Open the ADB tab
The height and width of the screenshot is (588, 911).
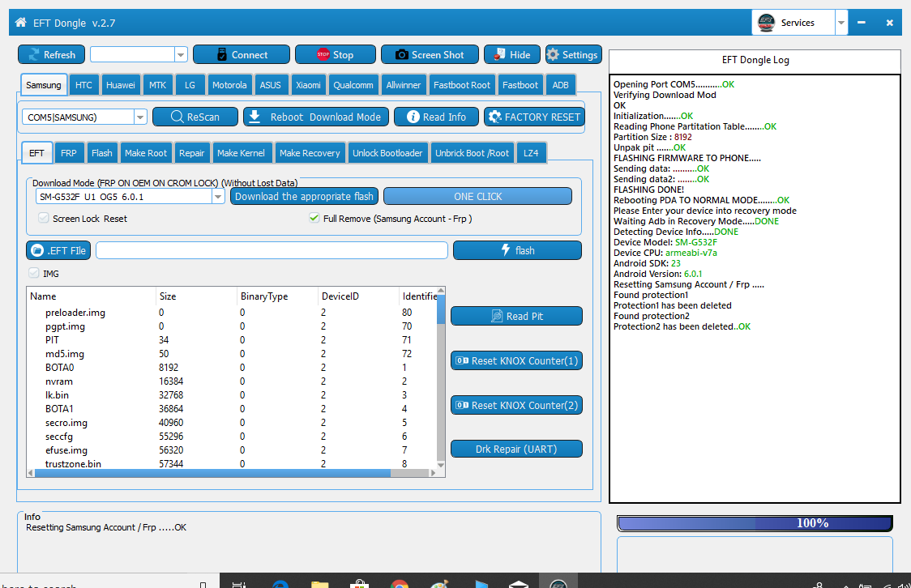coord(560,85)
